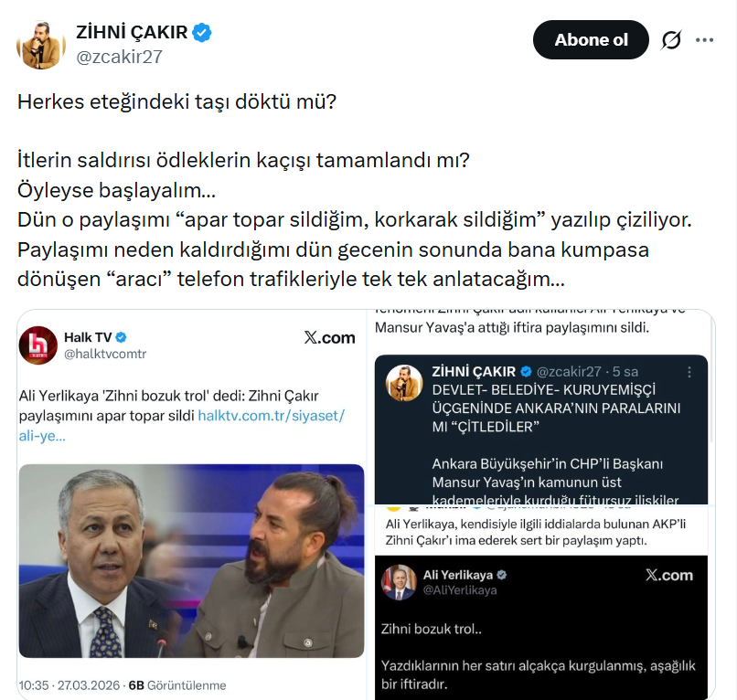Click the @AliYerlikaya handle
The height and width of the screenshot is (700, 737).
pos(460,590)
